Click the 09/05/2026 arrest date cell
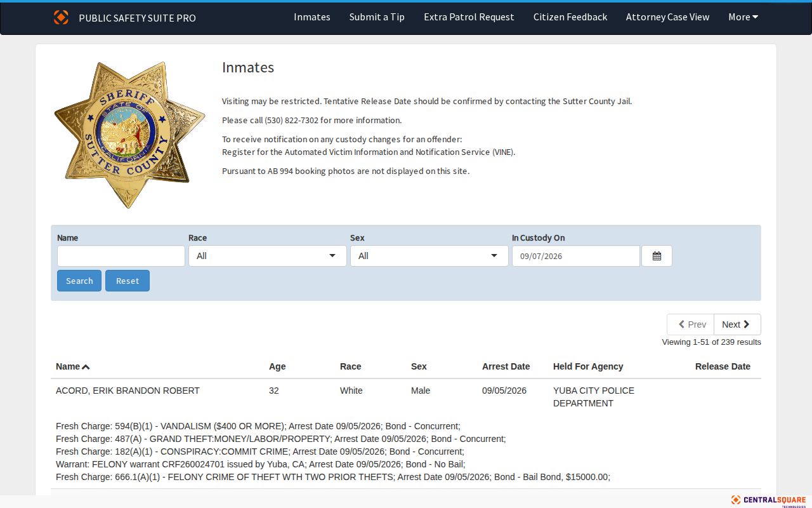 (x=504, y=391)
